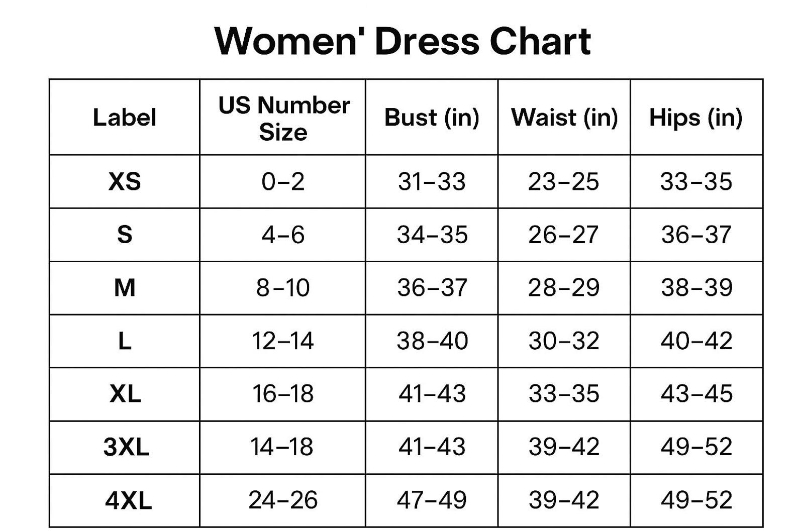Select the 4XL label cell
The height and width of the screenshot is (532, 798).
125,500
